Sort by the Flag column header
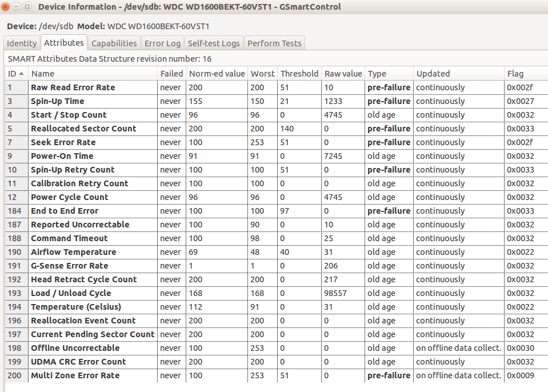 click(526, 74)
